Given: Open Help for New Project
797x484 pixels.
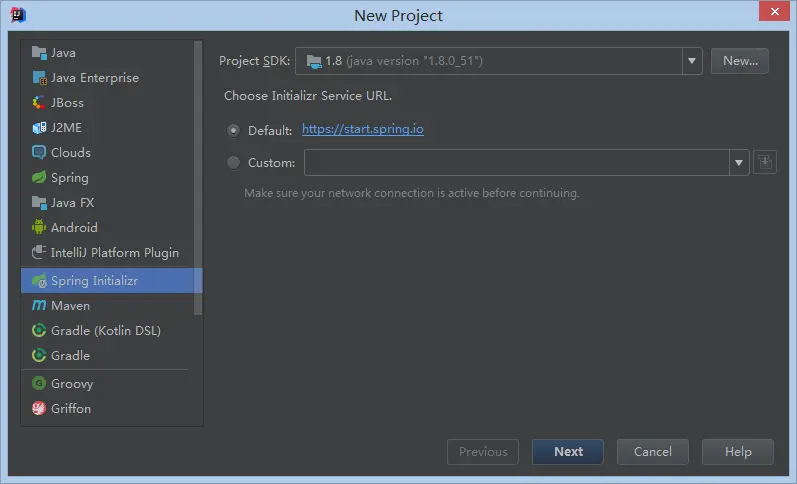Looking at the screenshot, I should pyautogui.click(x=738, y=451).
